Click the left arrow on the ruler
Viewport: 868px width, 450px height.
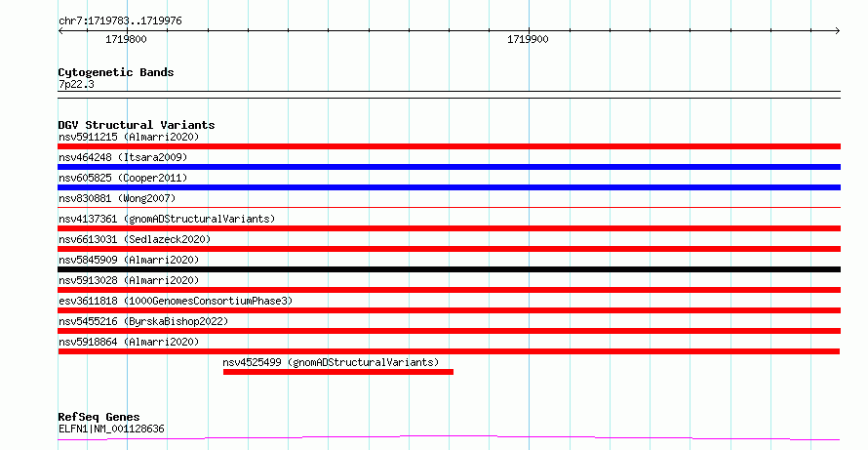click(61, 31)
